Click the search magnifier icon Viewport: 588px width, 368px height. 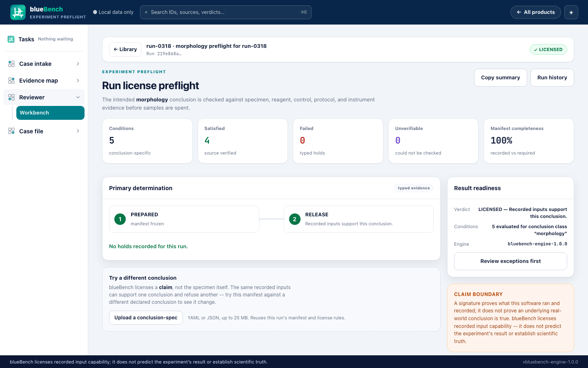146,12
